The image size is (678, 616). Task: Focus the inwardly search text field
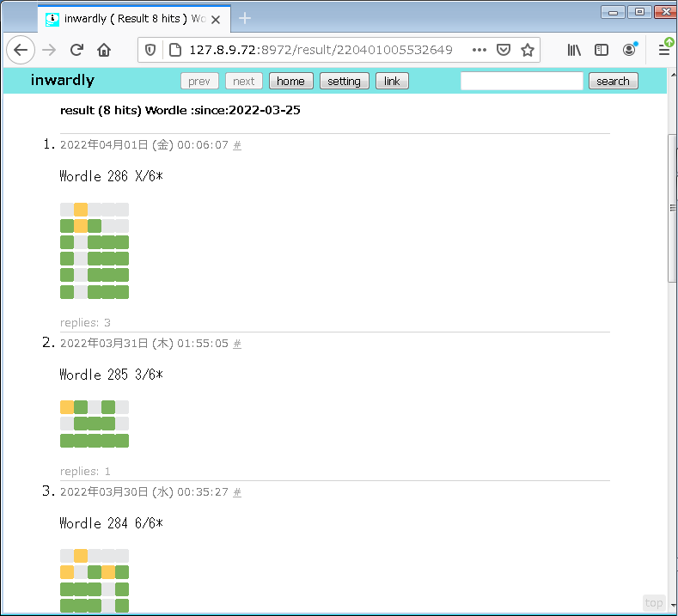point(522,81)
